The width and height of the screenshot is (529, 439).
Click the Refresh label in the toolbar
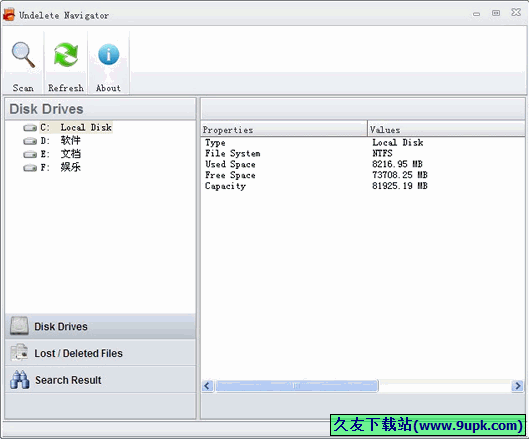tap(66, 88)
